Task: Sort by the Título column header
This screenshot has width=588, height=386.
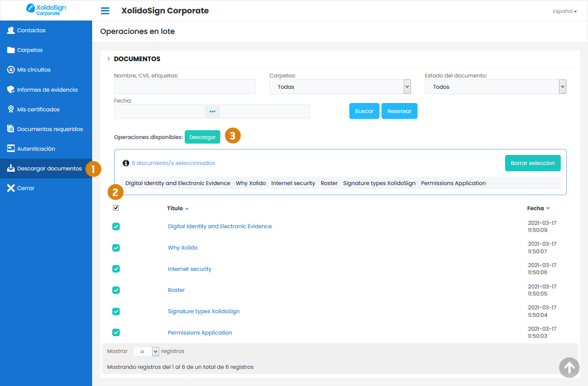Action: click(x=175, y=208)
